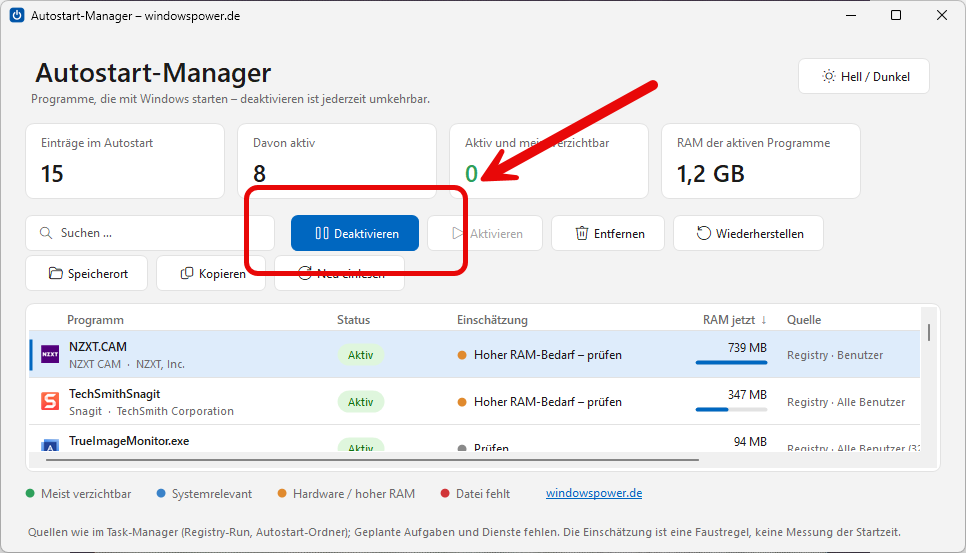Click the orange dot in TechSmithSnagit row
Screen dimensions: 966x553
tap(462, 402)
